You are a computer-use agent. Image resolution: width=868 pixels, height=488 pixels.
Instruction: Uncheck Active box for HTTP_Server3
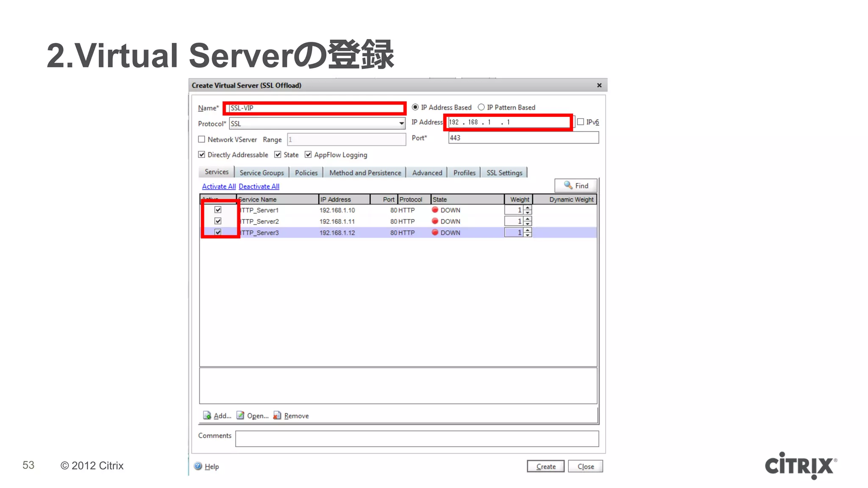[218, 232]
